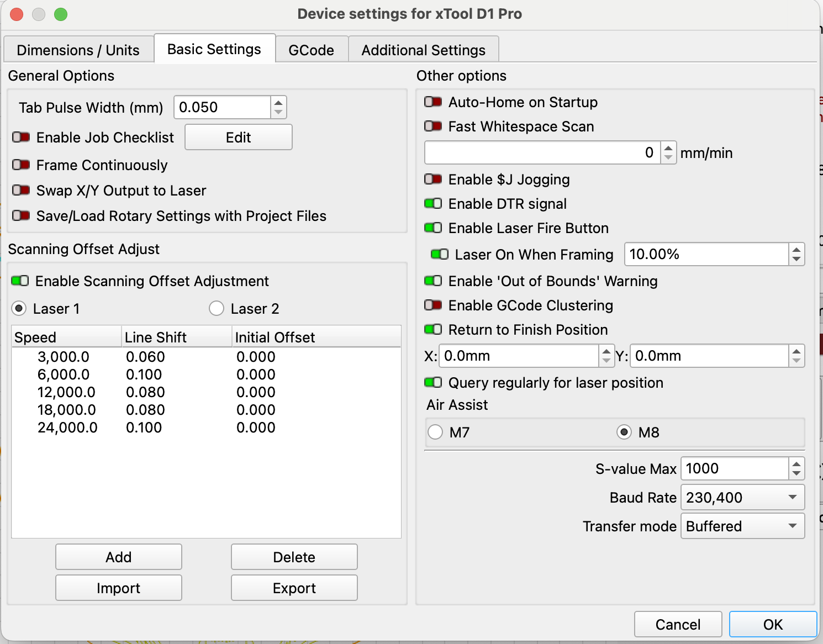Screen dimensions: 823x644
Task: Click the Initial Offset column header
Action: click(316, 337)
